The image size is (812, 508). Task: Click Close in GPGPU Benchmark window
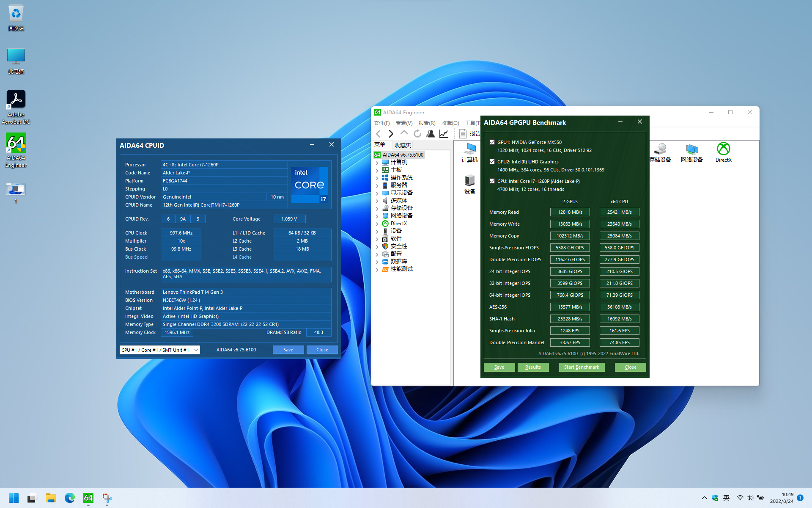click(630, 367)
